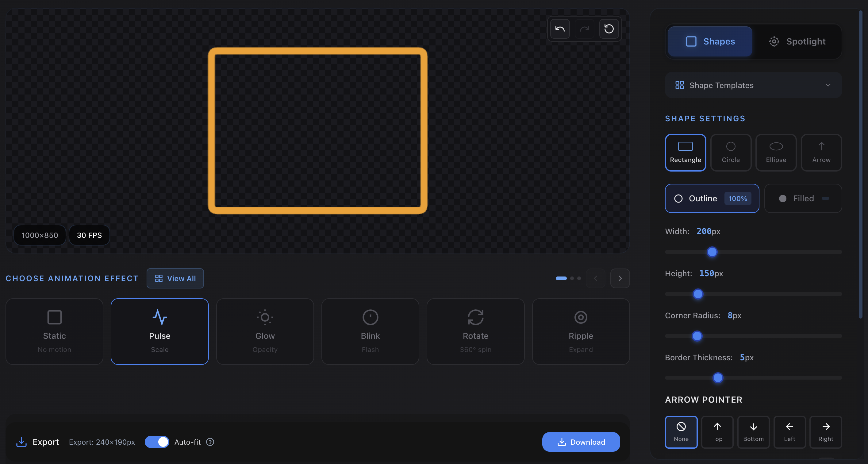Click the reset icon above the canvas

609,29
